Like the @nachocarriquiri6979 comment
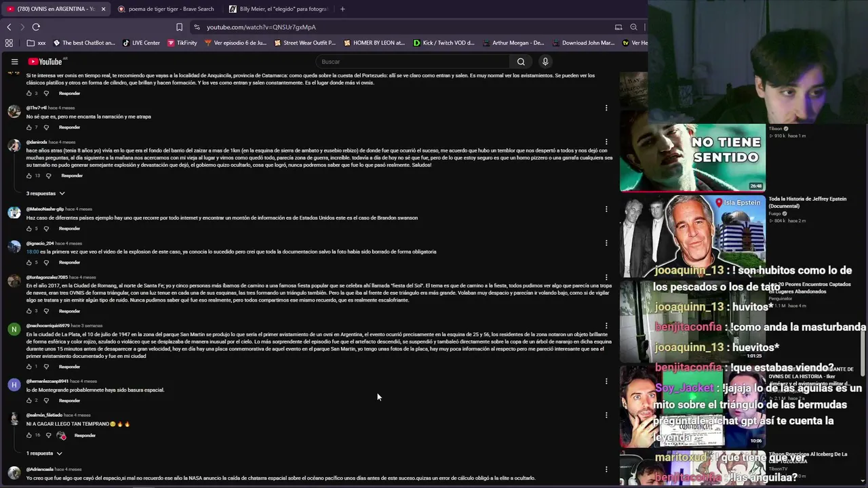Viewport: 868px width, 488px height. pos(28,367)
